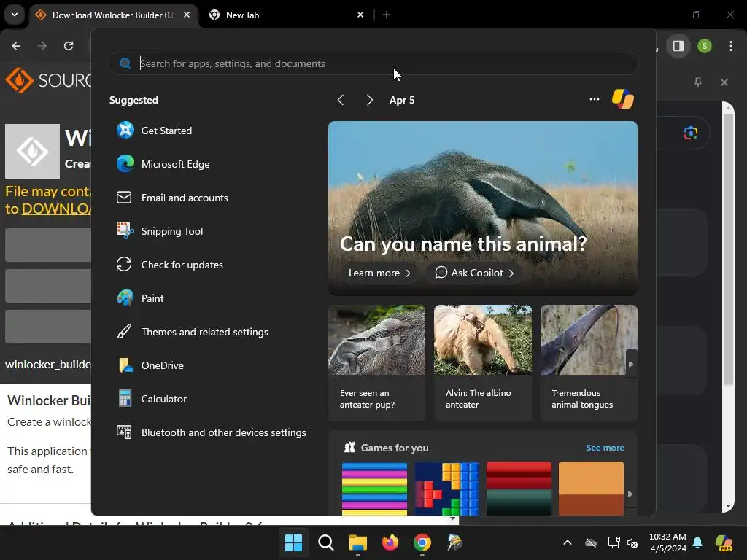Click the OneDrive cloud icon in system tray

pyautogui.click(x=591, y=542)
